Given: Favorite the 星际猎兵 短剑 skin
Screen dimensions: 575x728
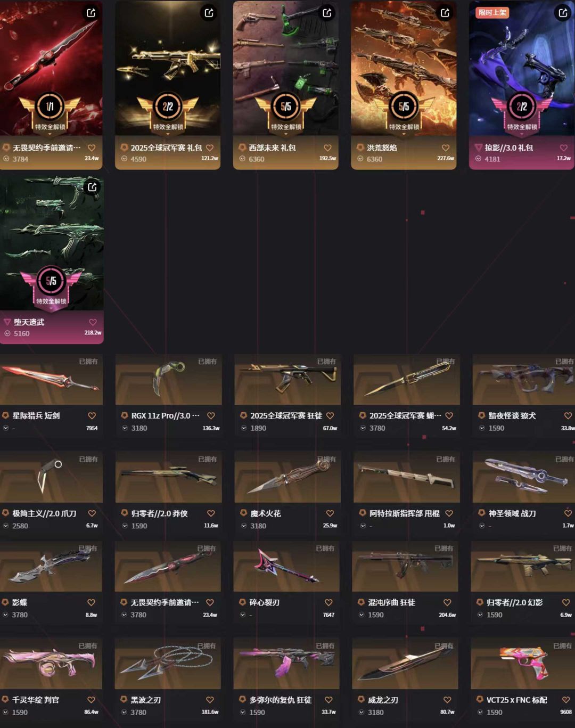Looking at the screenshot, I should click(x=92, y=416).
